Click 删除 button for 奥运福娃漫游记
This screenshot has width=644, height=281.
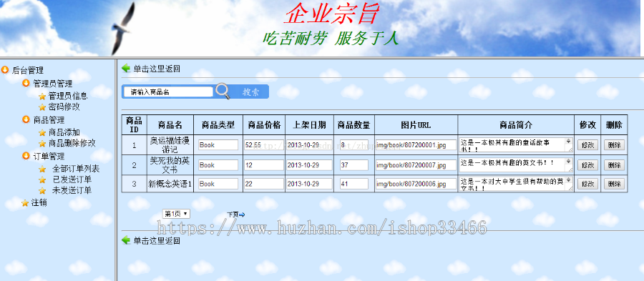(x=614, y=145)
